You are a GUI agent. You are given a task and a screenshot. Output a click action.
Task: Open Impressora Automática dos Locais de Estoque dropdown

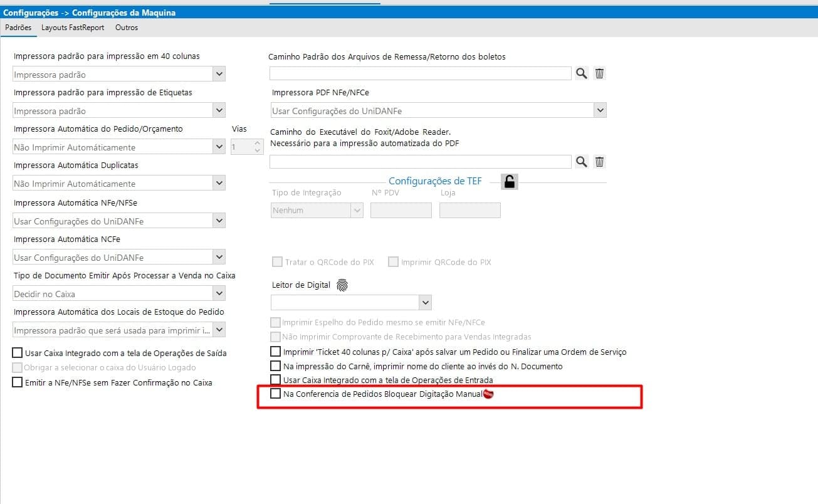(219, 330)
